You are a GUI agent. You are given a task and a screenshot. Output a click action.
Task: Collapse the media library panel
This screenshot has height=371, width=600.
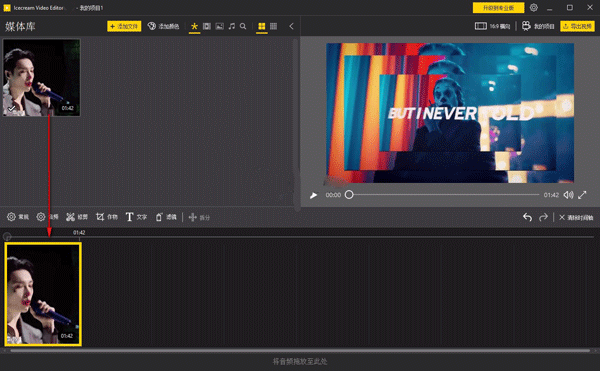(x=291, y=26)
